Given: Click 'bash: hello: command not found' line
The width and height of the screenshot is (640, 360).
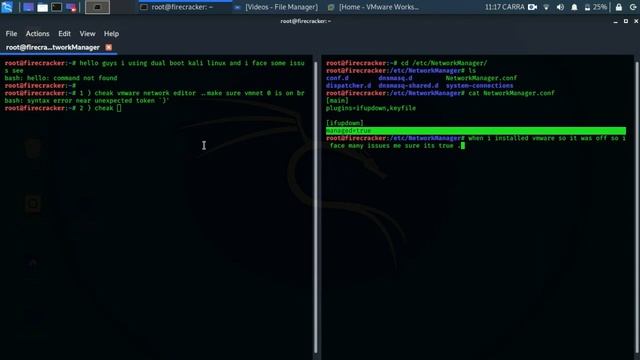Looking at the screenshot, I should point(61,78).
